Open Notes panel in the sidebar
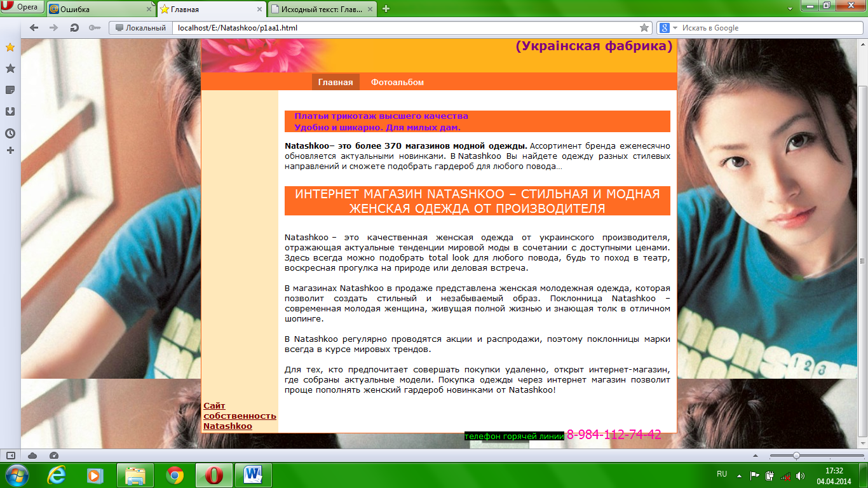This screenshot has width=868, height=488. pos(10,90)
